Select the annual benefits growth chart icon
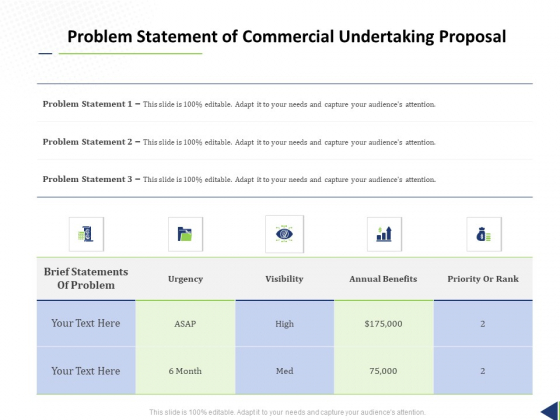The height and width of the screenshot is (420, 560). [x=384, y=234]
